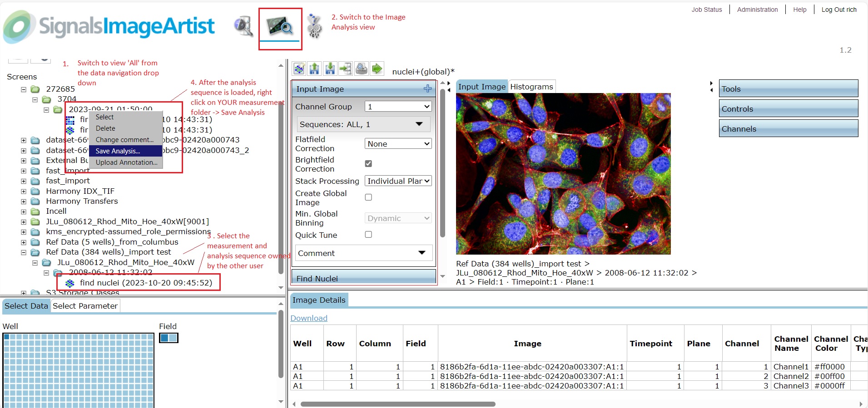The width and height of the screenshot is (868, 408).
Task: Switch to the Histograms tab
Action: (x=531, y=87)
